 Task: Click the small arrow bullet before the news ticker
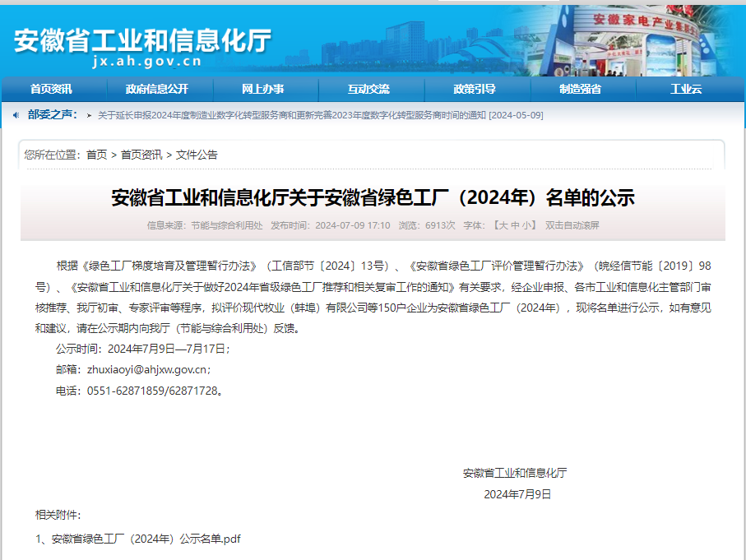(89, 116)
